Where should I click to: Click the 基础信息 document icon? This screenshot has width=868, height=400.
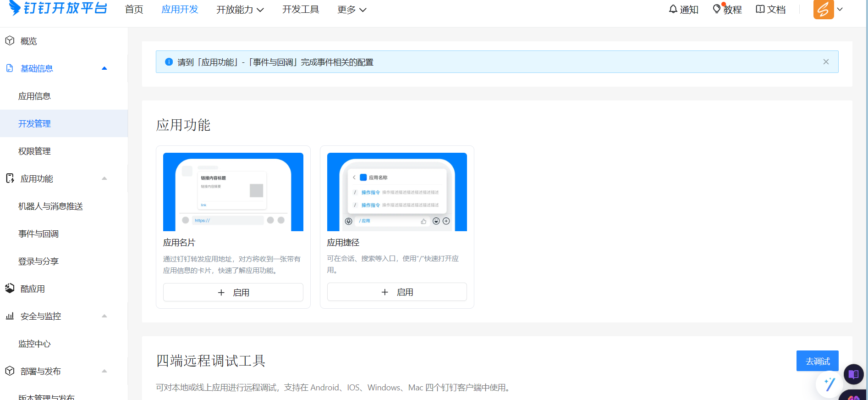[x=10, y=68]
